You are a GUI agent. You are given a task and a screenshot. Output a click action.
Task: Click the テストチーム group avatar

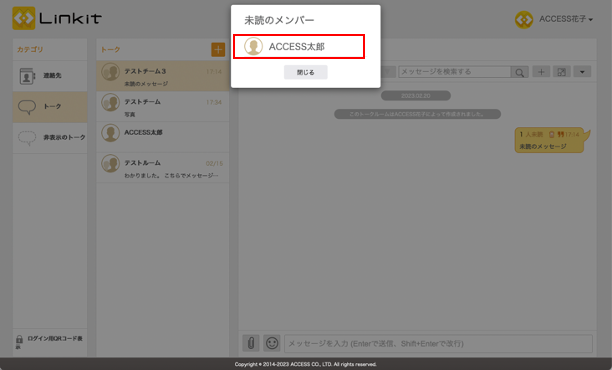click(x=110, y=103)
